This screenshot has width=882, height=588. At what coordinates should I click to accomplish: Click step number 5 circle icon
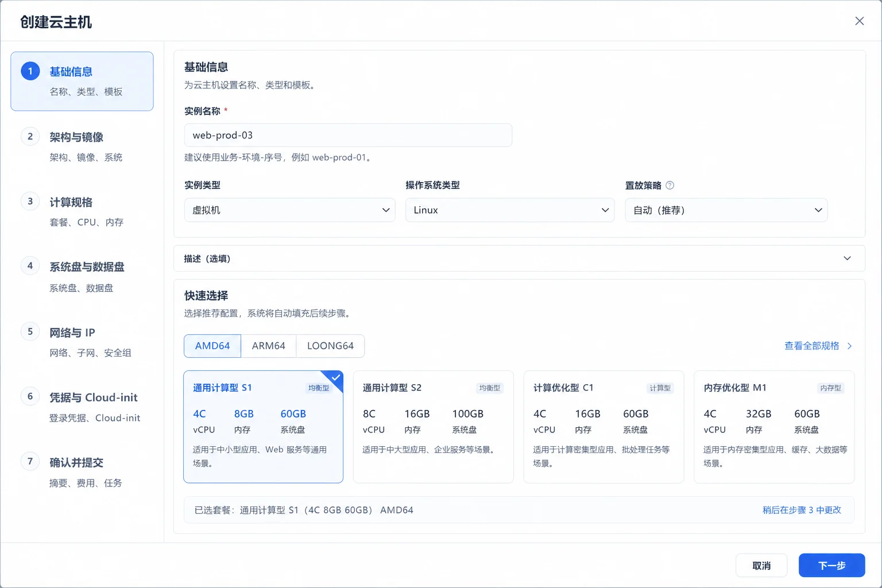tap(30, 331)
